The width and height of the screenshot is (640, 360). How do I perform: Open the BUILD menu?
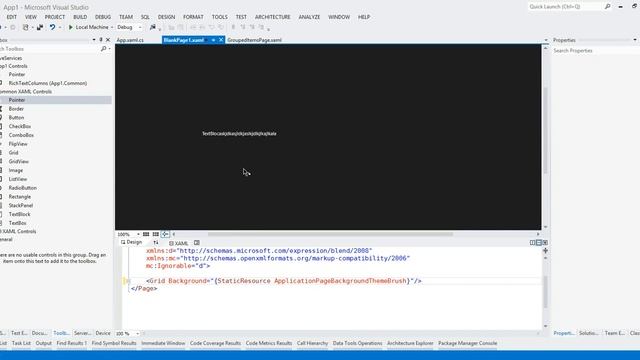80,17
